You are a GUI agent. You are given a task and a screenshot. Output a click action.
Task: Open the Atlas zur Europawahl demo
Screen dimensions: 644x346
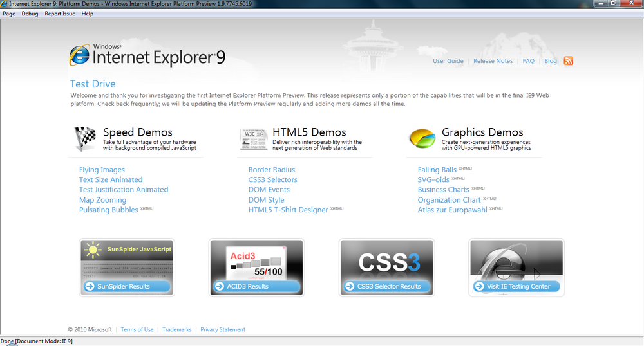(x=452, y=210)
